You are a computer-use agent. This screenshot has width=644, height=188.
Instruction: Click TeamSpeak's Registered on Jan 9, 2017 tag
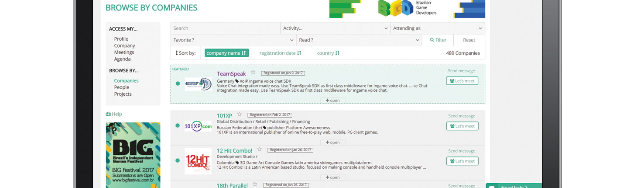pos(283,73)
